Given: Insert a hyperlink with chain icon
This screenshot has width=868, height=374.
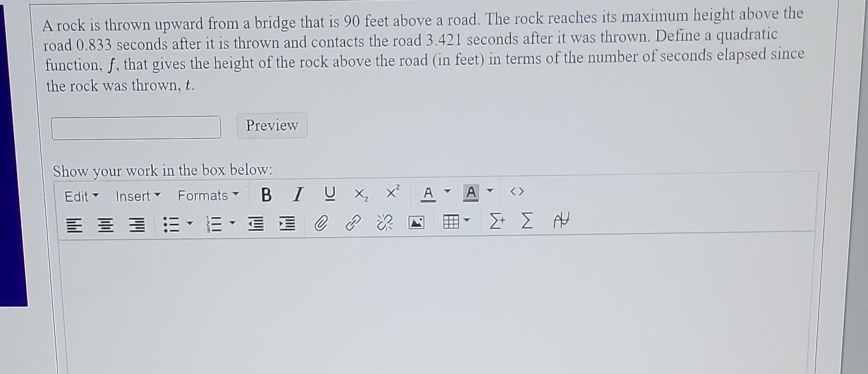Looking at the screenshot, I should click(x=353, y=223).
